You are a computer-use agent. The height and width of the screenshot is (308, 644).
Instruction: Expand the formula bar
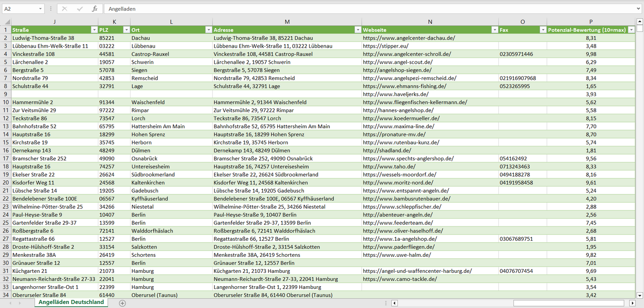pyautogui.click(x=639, y=9)
